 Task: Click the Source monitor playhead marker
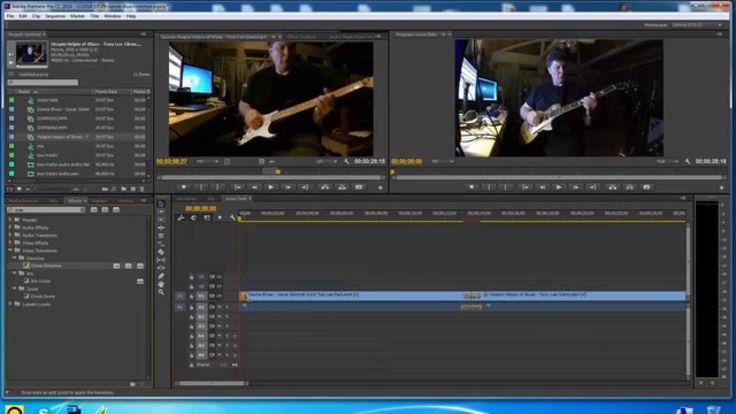tap(278, 172)
